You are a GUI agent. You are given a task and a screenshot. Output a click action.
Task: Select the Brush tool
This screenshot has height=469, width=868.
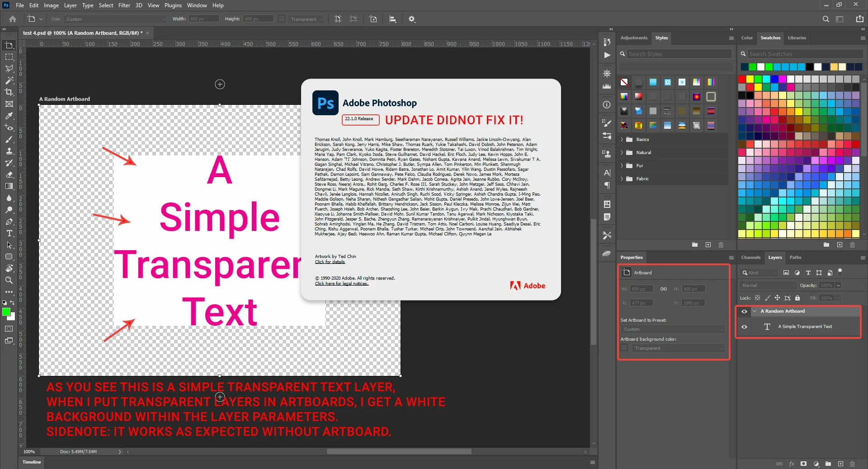pyautogui.click(x=9, y=139)
